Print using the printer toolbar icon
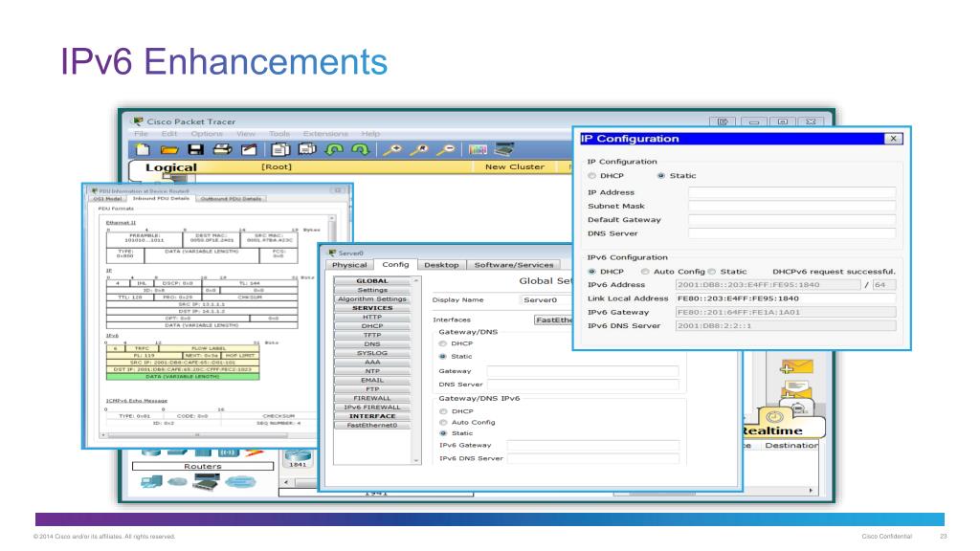 point(222,149)
